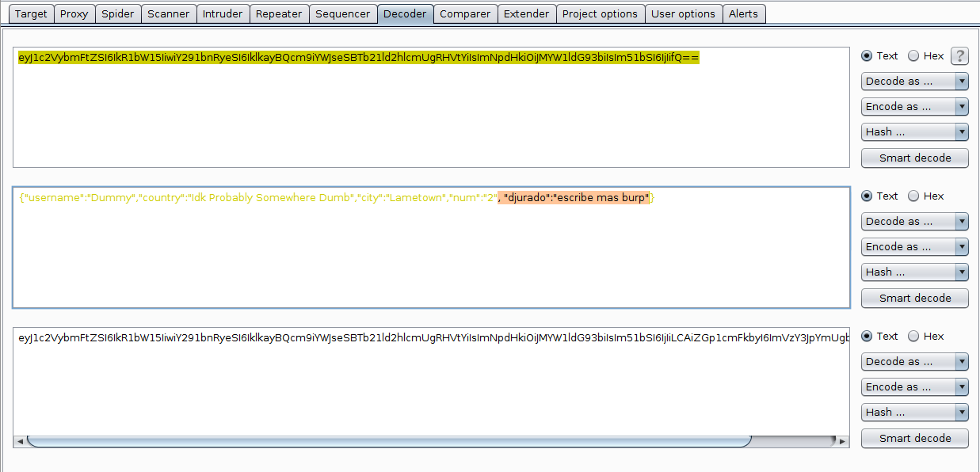The image size is (980, 472).
Task: Switch to the Repeater tab
Action: click(x=279, y=13)
